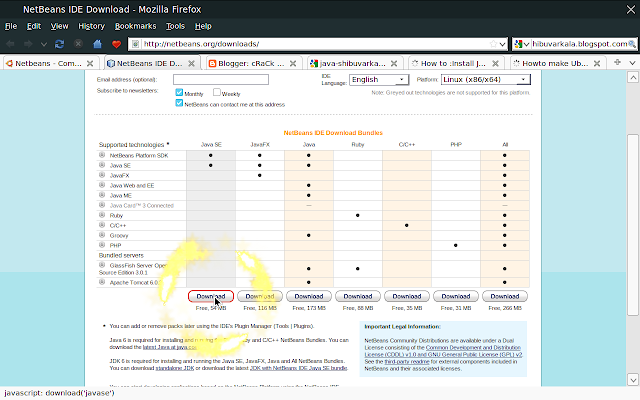640x400 pixels.
Task: Close the NetBeans IDE D... tab
Action: pos(191,63)
